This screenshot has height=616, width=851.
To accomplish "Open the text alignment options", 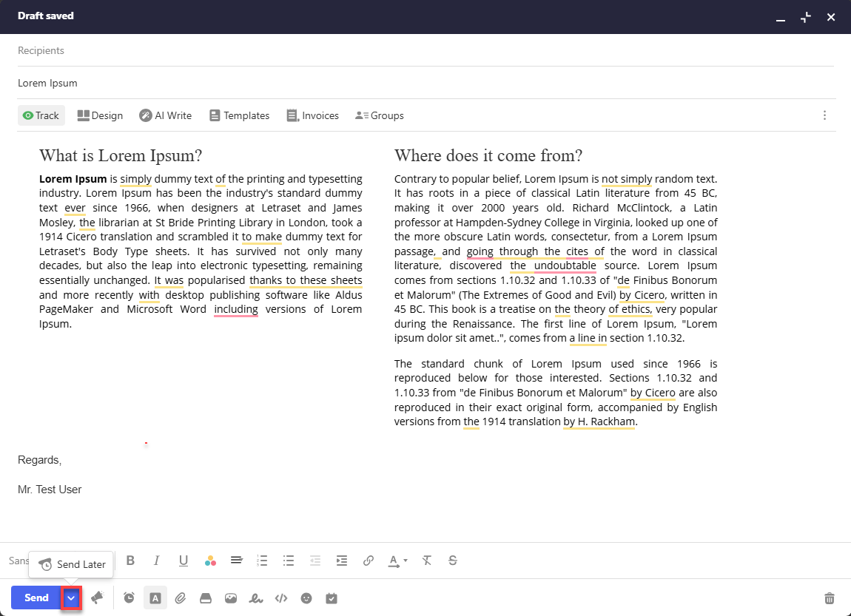I will pos(236,560).
